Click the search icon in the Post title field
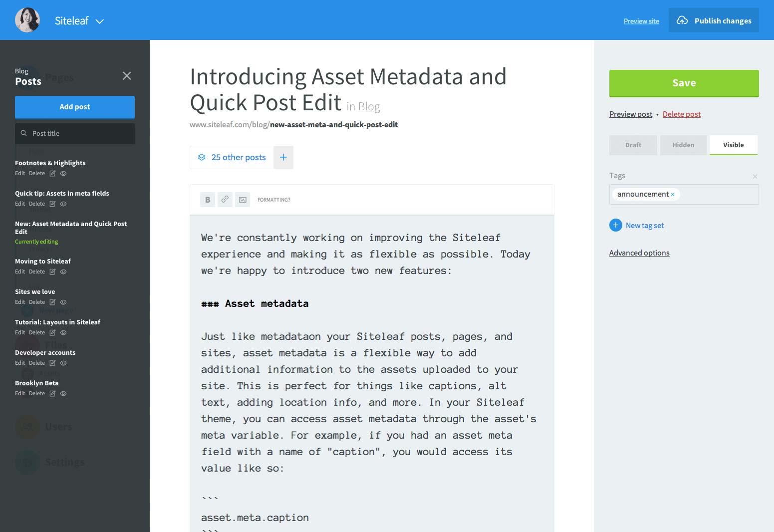Screen dimensions: 774x532 pyautogui.click(x=24, y=133)
